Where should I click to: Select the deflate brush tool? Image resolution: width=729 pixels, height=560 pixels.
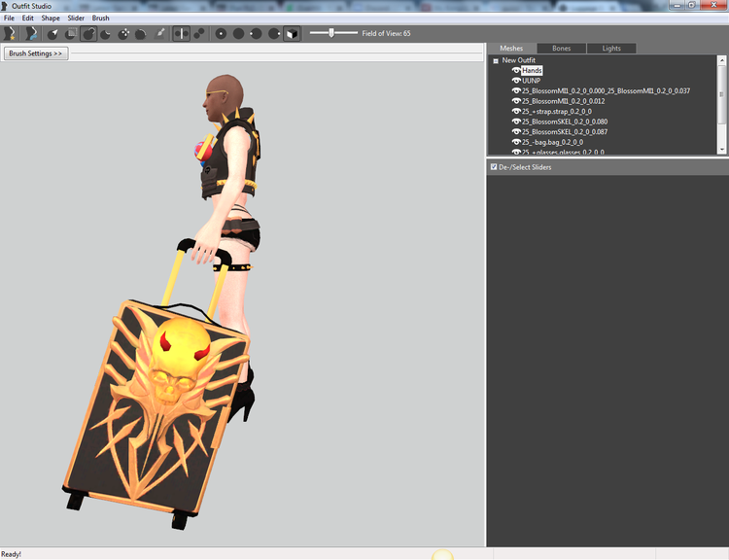(x=106, y=33)
